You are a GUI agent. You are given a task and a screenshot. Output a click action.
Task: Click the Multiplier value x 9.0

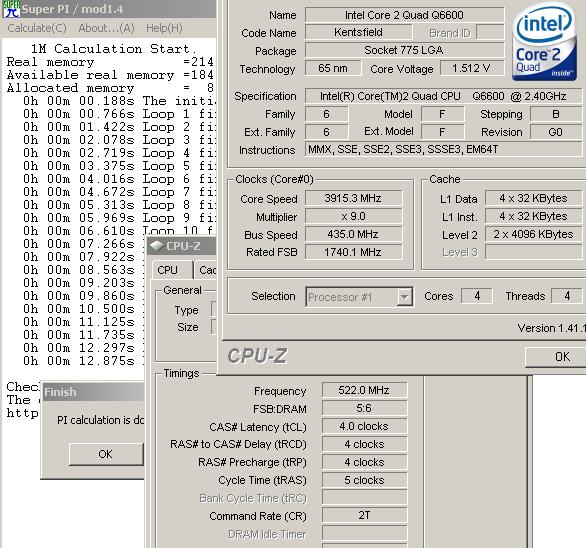[x=353, y=216]
